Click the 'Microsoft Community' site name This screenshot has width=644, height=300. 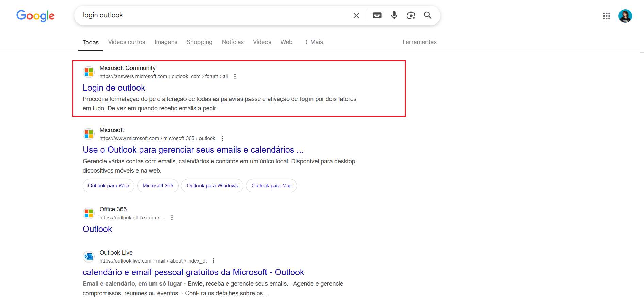pyautogui.click(x=128, y=68)
